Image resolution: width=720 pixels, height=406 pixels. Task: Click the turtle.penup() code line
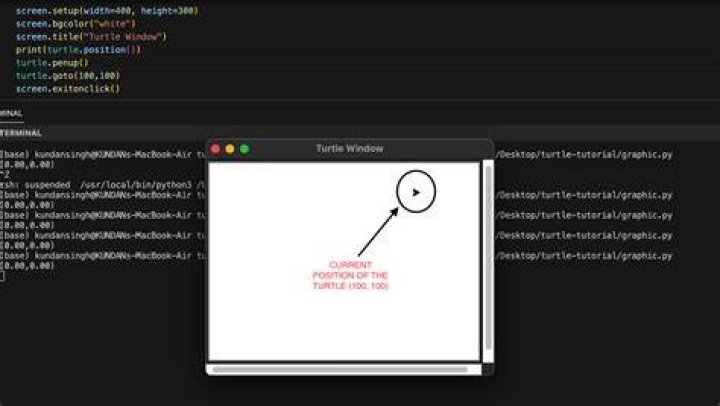pos(52,62)
